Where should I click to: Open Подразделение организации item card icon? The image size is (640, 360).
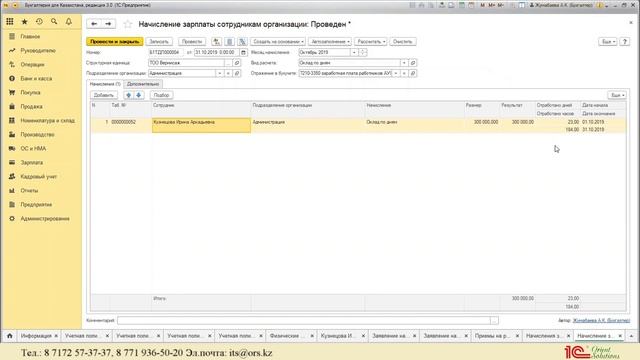tap(237, 73)
